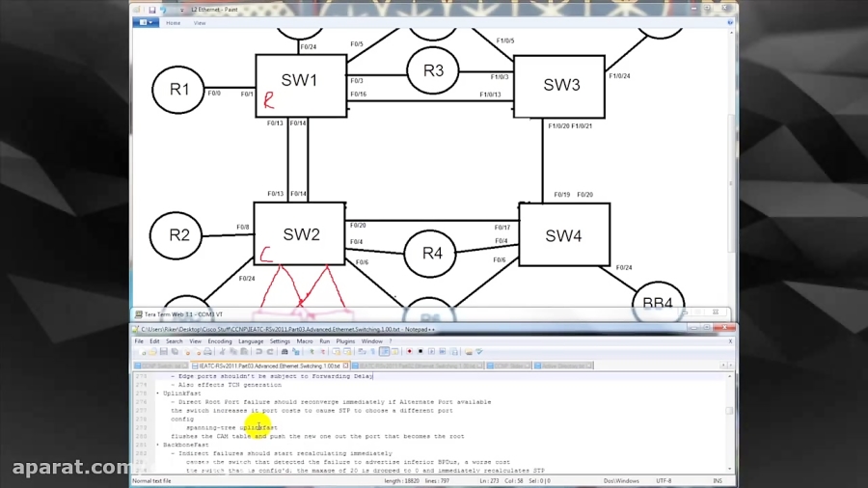Viewport: 868px width, 488px height.
Task: Open the Language menu
Action: [x=251, y=341]
